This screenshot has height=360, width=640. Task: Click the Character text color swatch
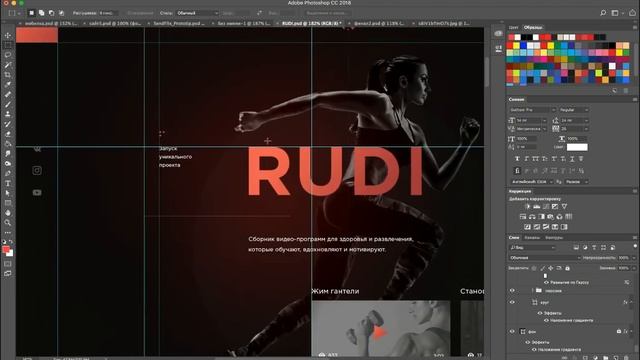click(577, 147)
